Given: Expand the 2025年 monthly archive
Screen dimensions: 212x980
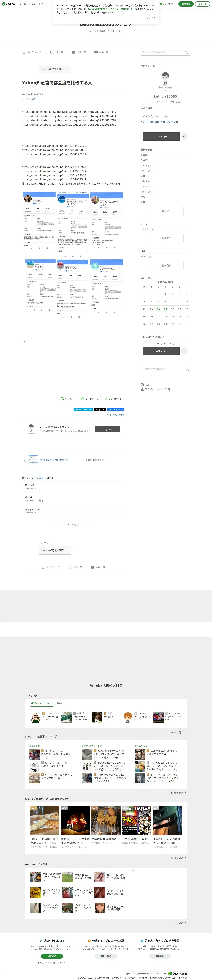Looking at the screenshot, I should (x=146, y=257).
